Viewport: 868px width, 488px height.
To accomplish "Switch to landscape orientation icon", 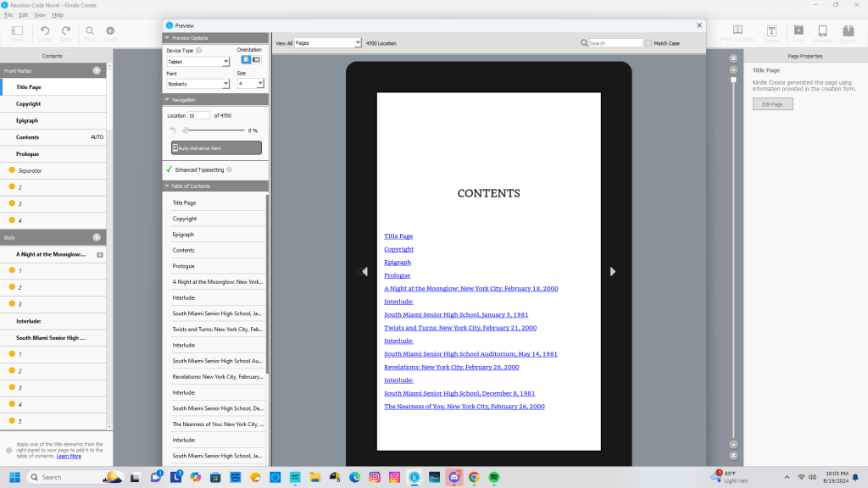I will click(x=257, y=59).
